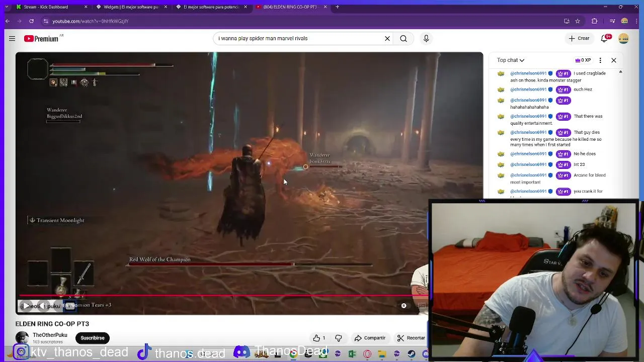Run search with the magnifier button
Viewport: 644px width, 362px height.
404,38
